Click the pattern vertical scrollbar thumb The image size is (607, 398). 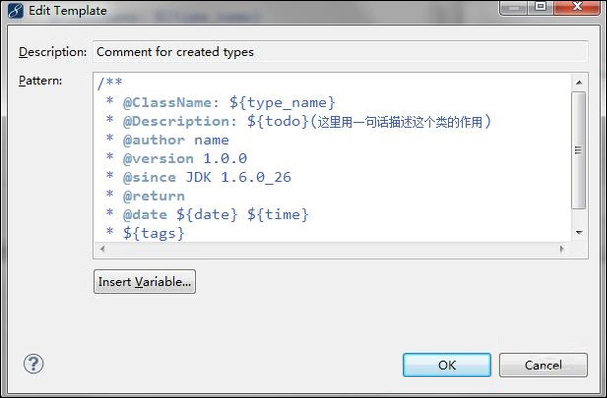click(x=579, y=150)
